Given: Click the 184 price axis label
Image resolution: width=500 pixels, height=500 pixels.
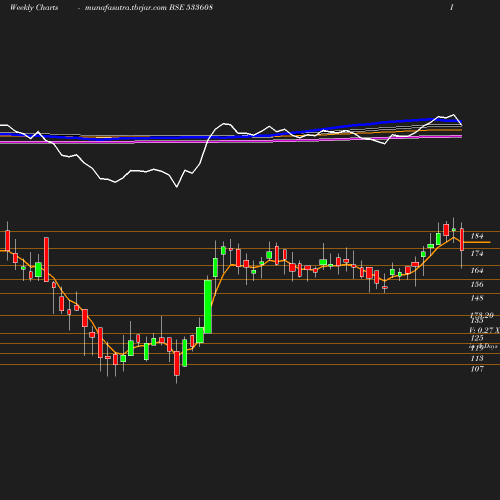Looking at the screenshot, I should coord(477,236).
